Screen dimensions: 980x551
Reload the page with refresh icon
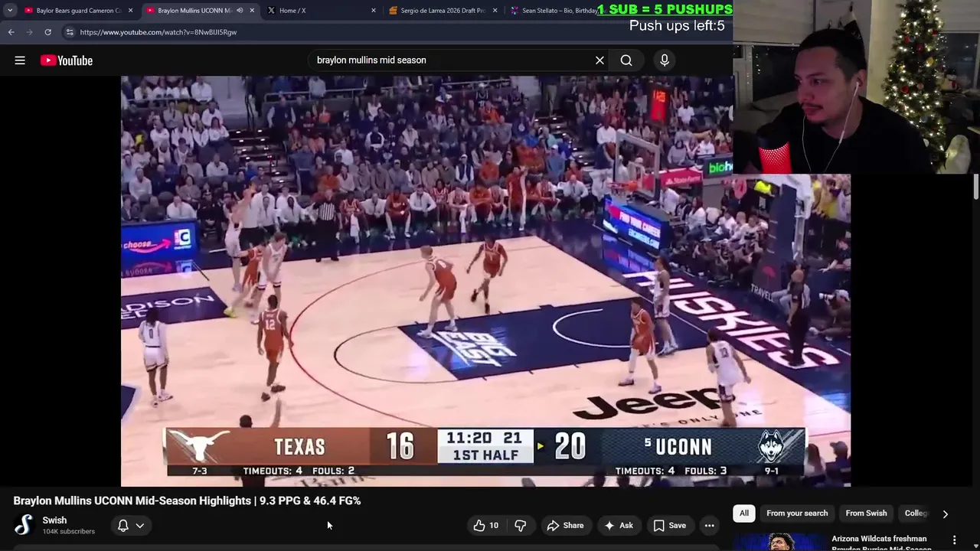coord(47,32)
